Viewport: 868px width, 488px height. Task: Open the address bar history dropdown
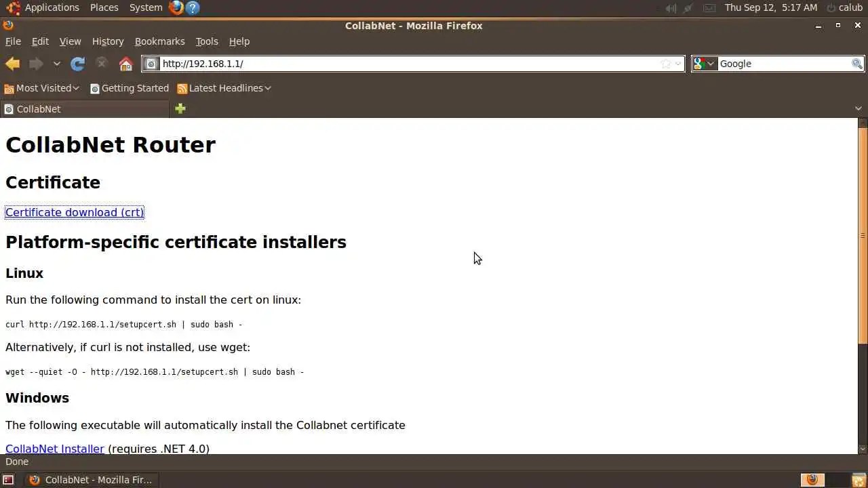point(678,64)
